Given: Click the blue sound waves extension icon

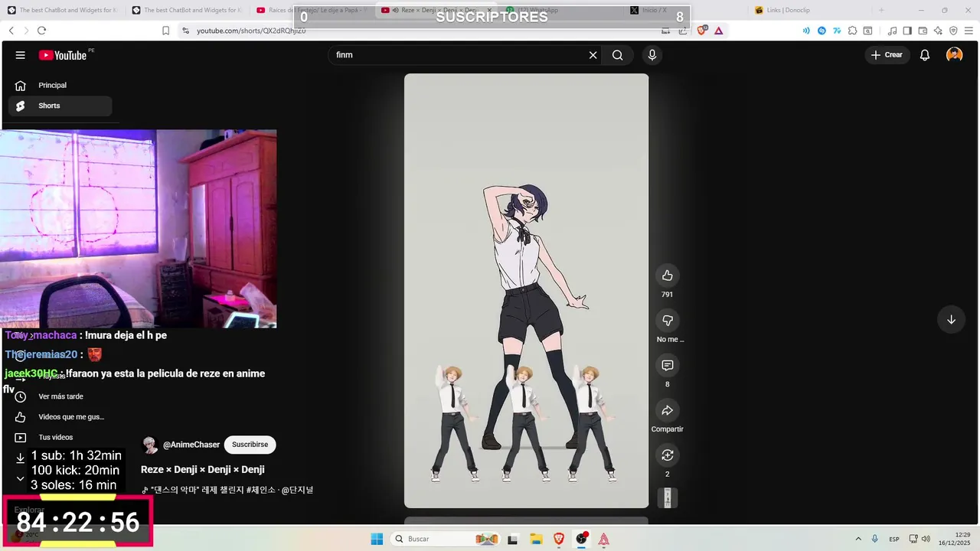Looking at the screenshot, I should coord(806,31).
